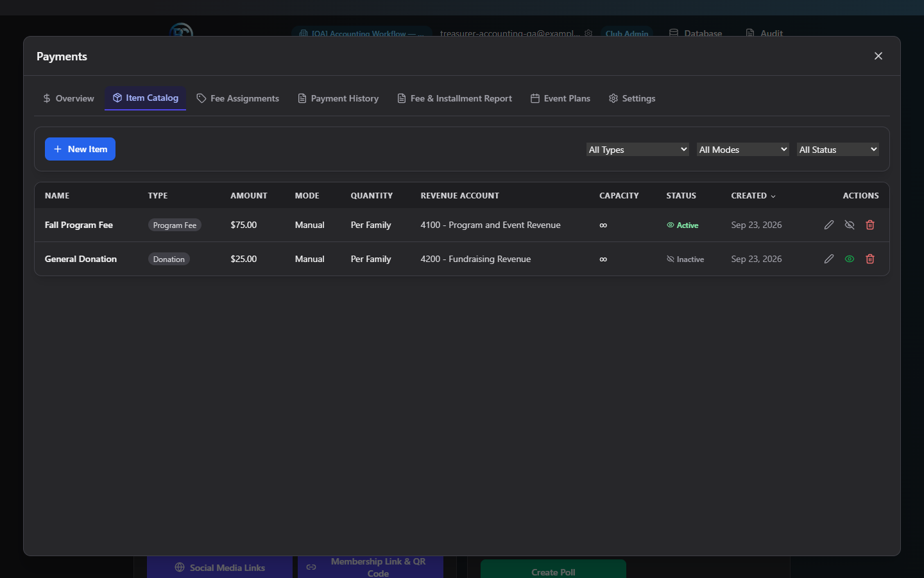Image resolution: width=924 pixels, height=578 pixels.
Task: Click the Name column header
Action: pyautogui.click(x=57, y=196)
